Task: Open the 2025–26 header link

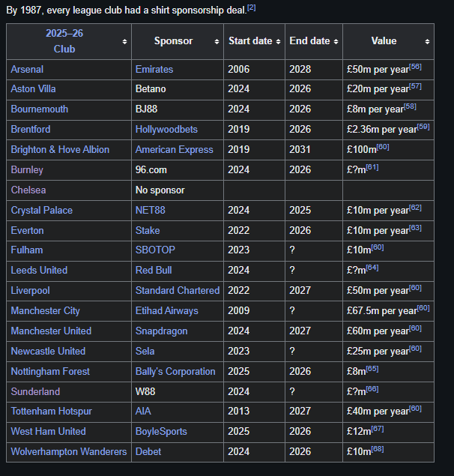Action: tap(64, 34)
